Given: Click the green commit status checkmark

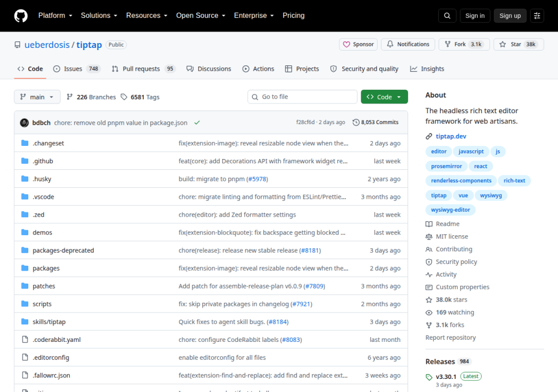Looking at the screenshot, I should coord(197,122).
